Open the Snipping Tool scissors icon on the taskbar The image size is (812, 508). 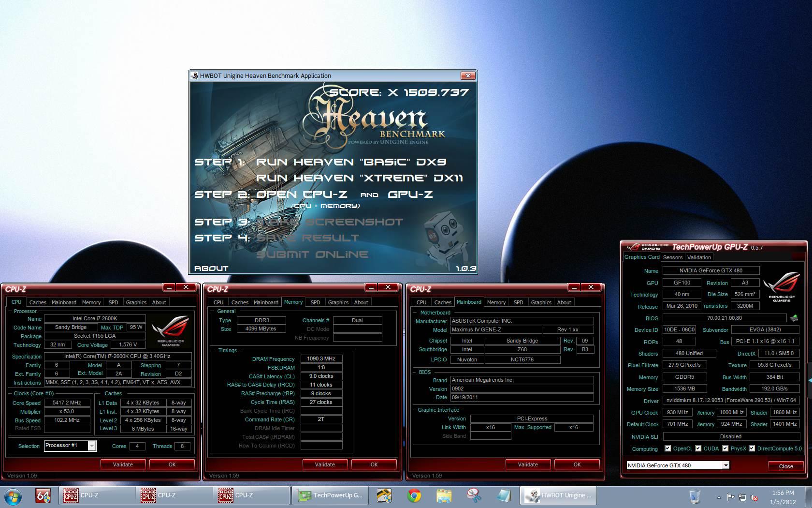point(474,496)
